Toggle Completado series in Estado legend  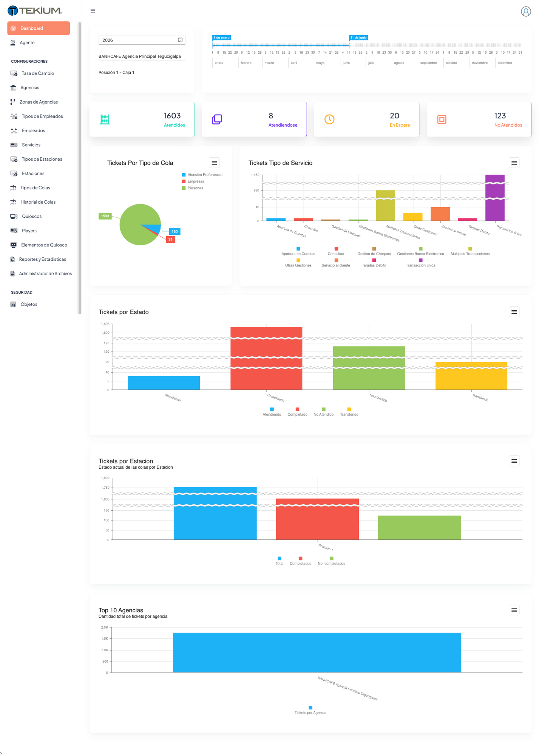(x=297, y=412)
